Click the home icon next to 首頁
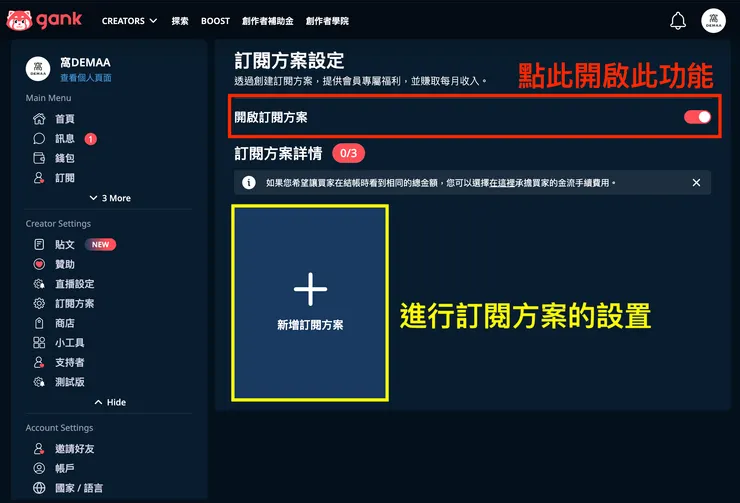The image size is (740, 503). coord(39,119)
